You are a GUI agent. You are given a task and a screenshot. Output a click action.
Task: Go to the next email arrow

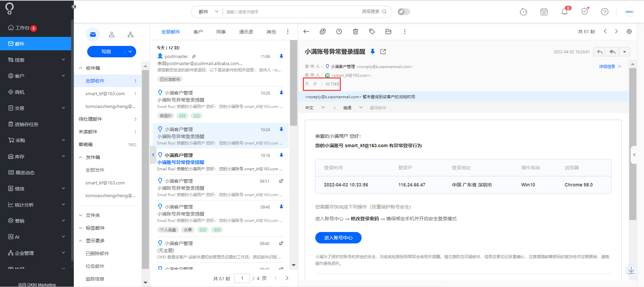pos(616,31)
